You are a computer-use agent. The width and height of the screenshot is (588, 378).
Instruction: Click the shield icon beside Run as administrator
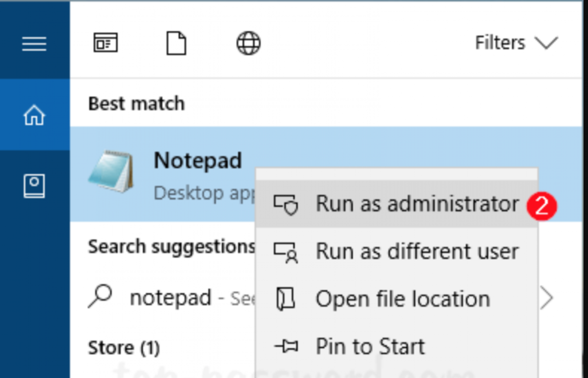(286, 204)
